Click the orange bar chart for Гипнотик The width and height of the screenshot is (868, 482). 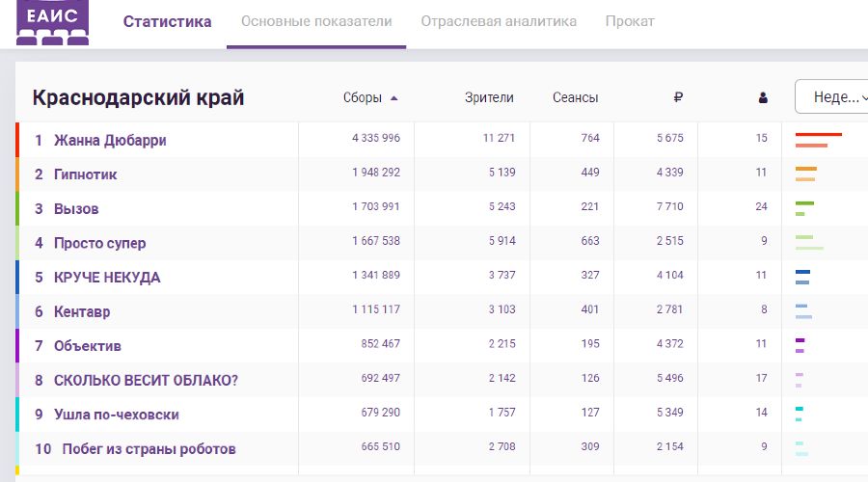tap(806, 174)
